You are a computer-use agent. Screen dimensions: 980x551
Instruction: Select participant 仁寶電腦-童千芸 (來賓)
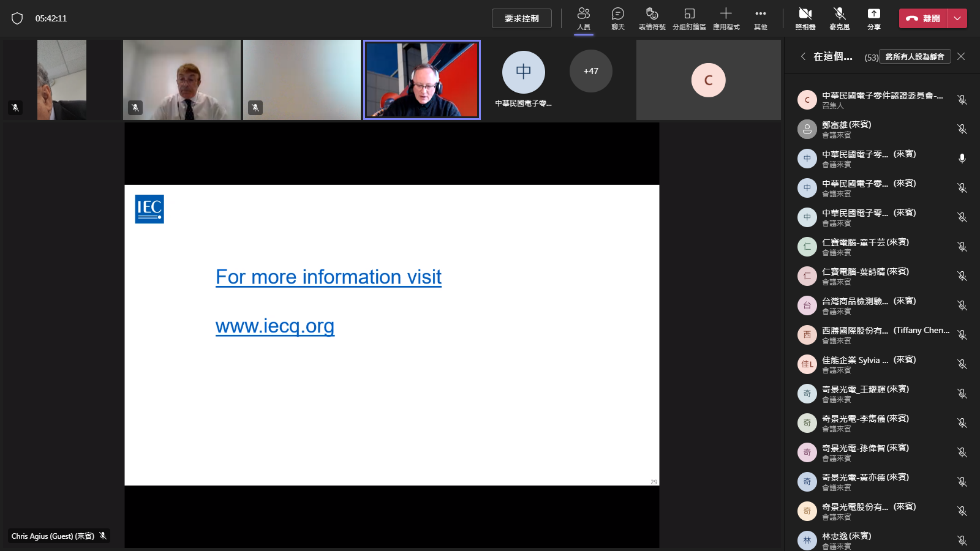pos(882,247)
